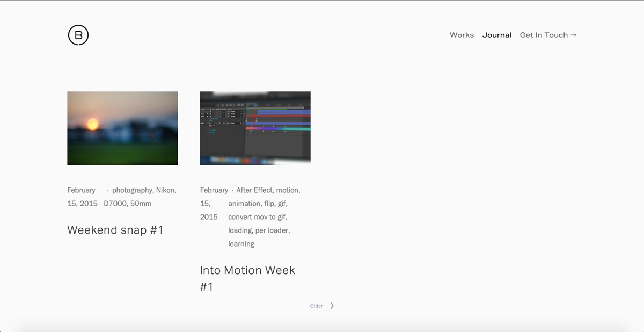Select the Journal menu item
Viewport: 644px width, 332px height.
point(497,35)
